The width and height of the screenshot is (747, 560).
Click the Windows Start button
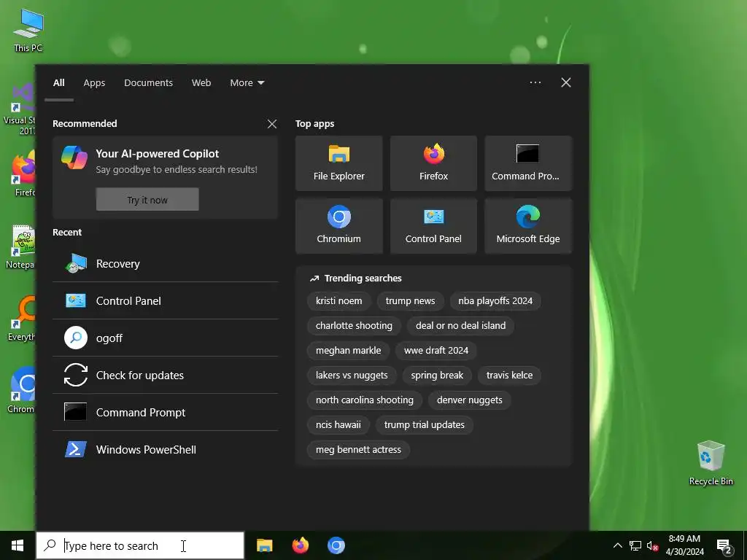coord(18,545)
